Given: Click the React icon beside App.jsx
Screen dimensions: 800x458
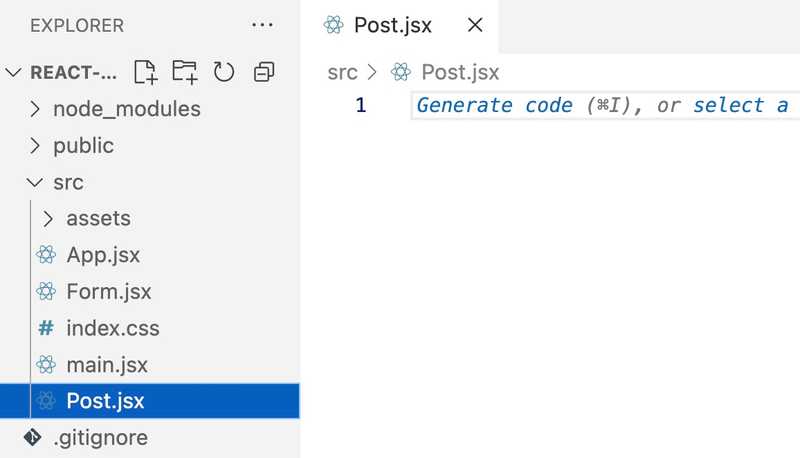Looking at the screenshot, I should click(45, 255).
